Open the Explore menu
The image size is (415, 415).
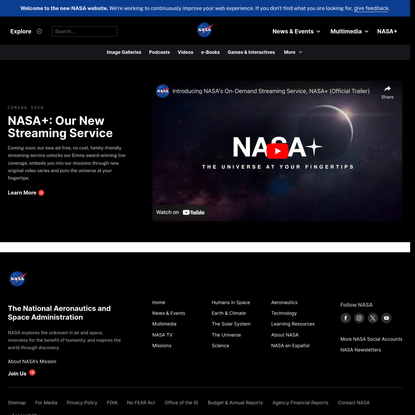pos(21,31)
